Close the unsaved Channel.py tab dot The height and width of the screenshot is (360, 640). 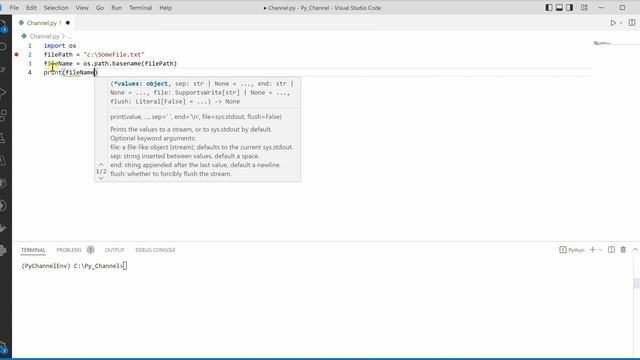pos(68,23)
